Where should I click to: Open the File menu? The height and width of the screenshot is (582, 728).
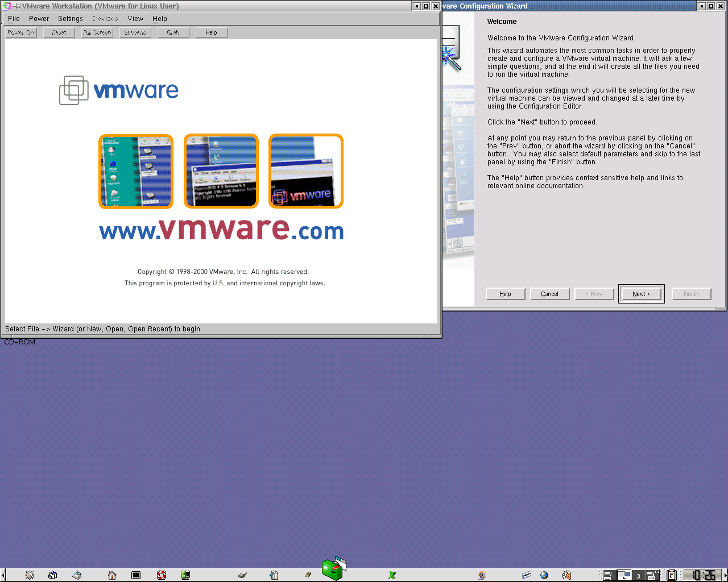(14, 19)
